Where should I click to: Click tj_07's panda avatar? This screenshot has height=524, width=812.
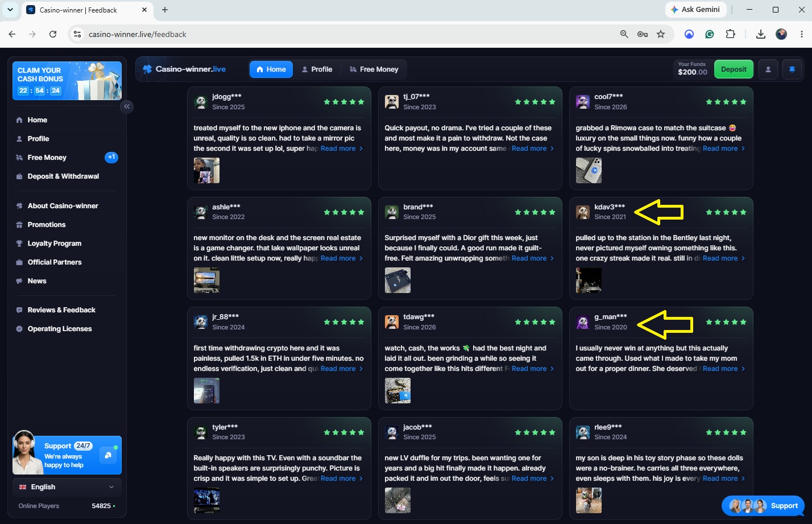coord(392,102)
